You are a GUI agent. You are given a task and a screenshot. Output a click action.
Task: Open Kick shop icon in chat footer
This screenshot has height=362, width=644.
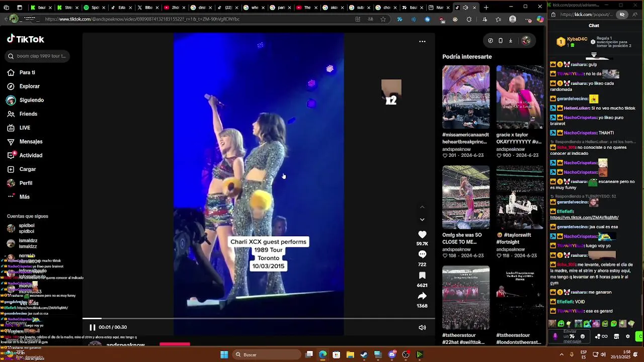(x=616, y=336)
